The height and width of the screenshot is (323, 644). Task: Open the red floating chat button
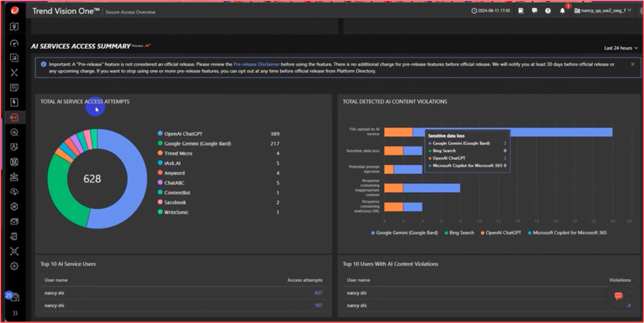coord(618,296)
